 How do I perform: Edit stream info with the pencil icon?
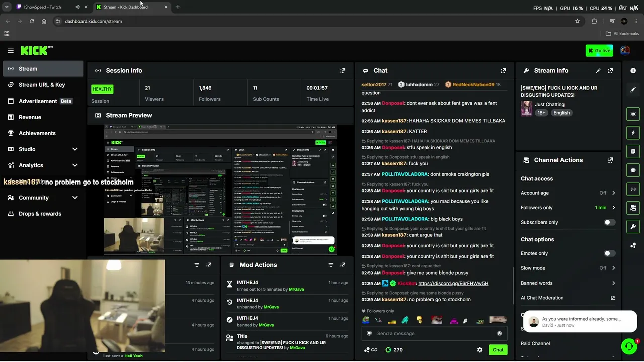coord(598,71)
